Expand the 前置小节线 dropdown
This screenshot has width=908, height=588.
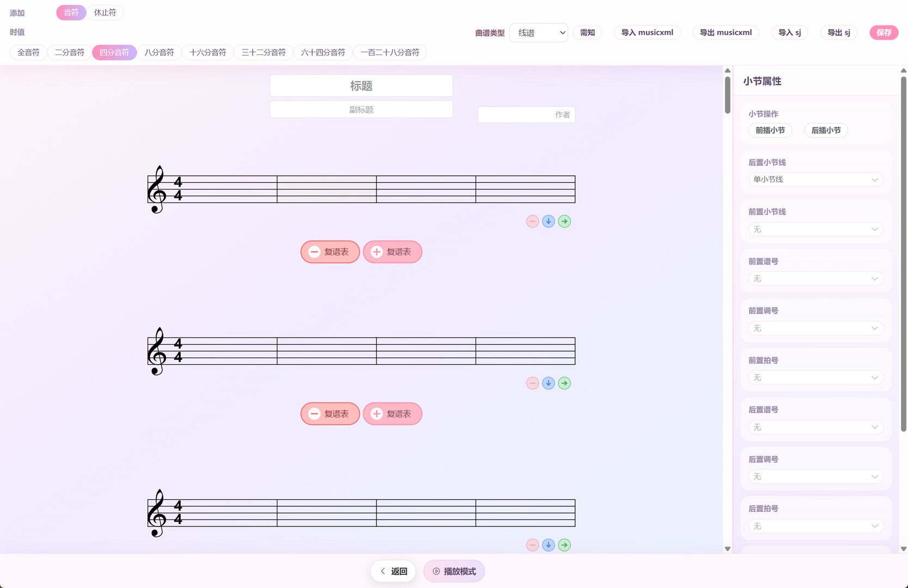815,229
